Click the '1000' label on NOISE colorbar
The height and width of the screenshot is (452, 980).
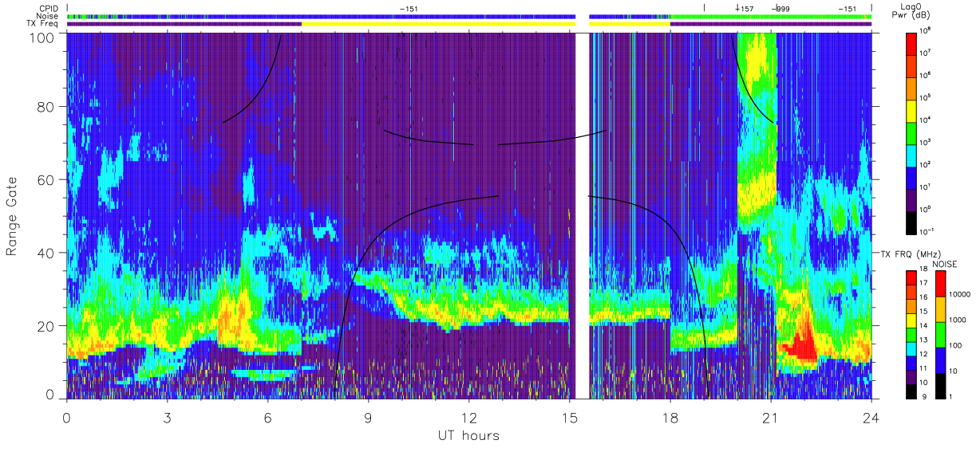point(958,319)
